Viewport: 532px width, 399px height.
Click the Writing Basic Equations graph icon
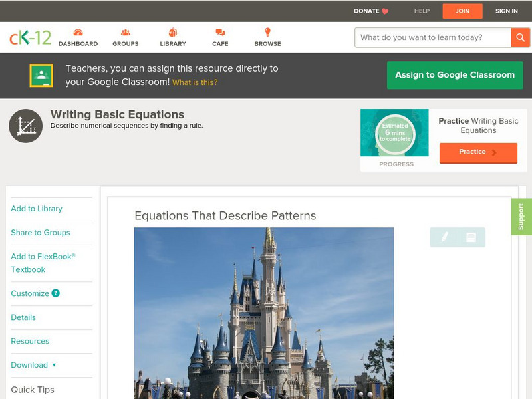pyautogui.click(x=26, y=126)
